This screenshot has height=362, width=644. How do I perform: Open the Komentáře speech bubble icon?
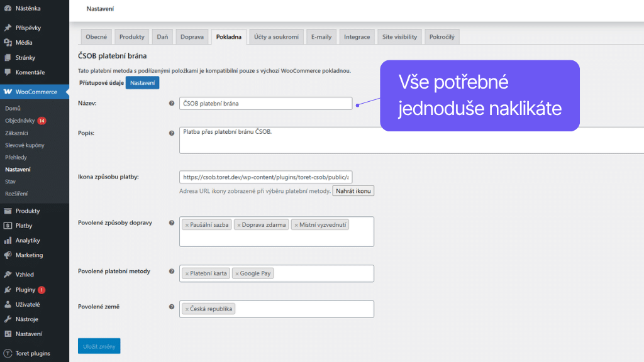(x=8, y=72)
